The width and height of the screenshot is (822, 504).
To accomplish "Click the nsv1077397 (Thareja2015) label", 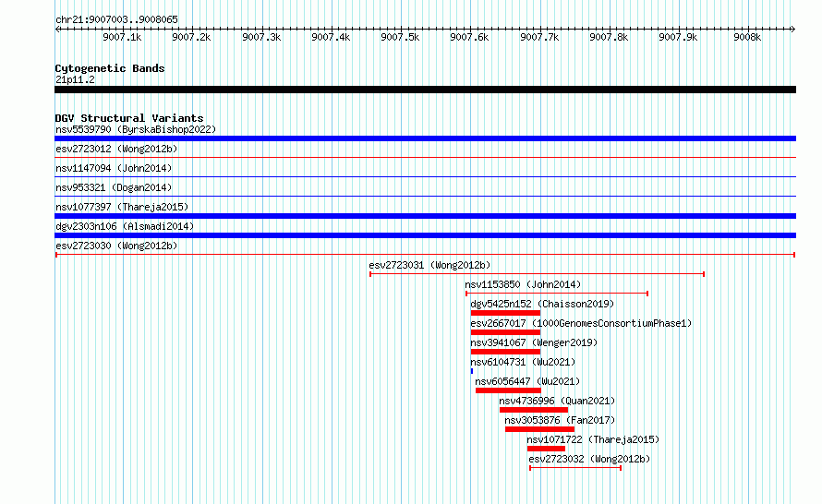I will pos(122,207).
